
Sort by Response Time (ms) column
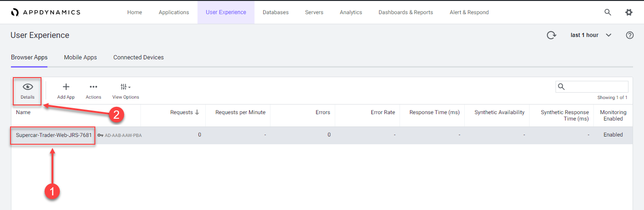pyautogui.click(x=434, y=112)
